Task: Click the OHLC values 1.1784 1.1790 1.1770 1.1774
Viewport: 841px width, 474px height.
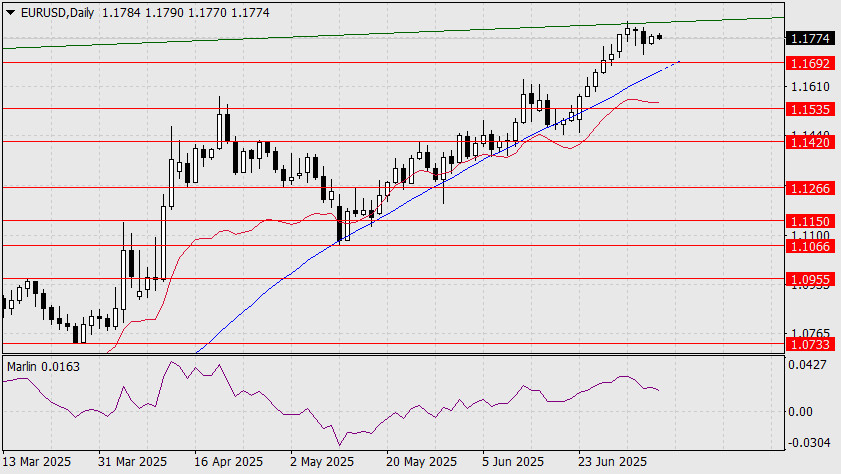Action: (x=186, y=13)
